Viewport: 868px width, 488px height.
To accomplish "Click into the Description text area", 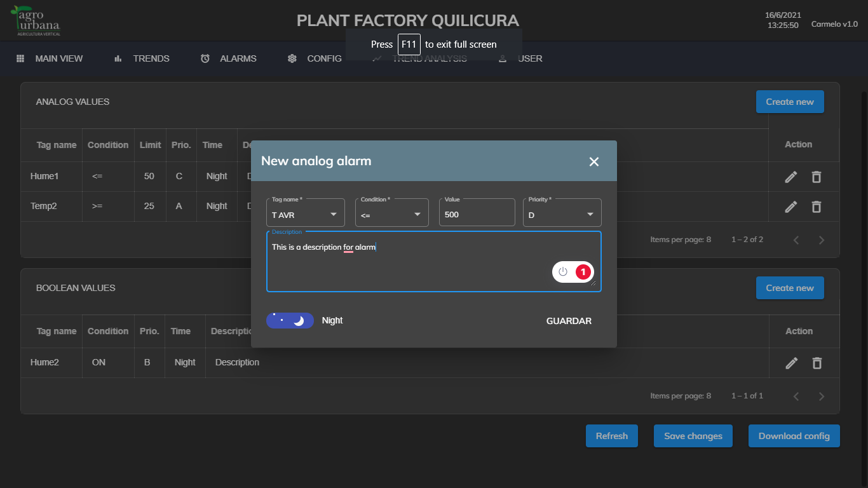I will (434, 261).
